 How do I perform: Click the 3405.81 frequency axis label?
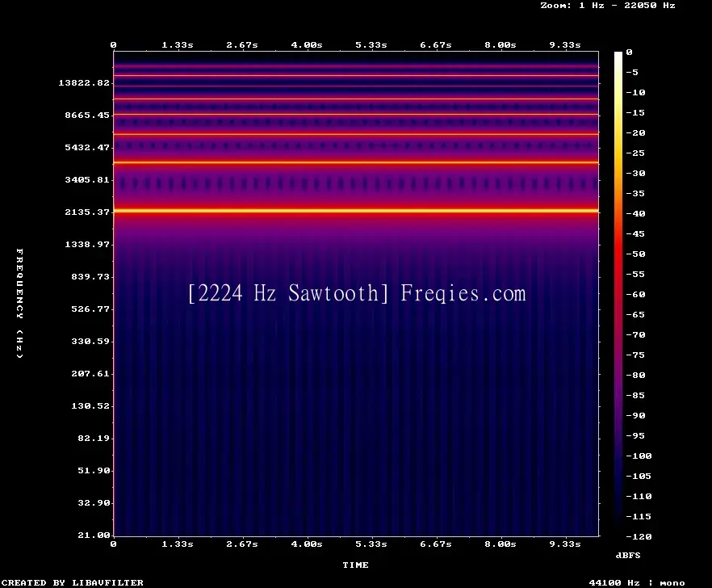(x=87, y=179)
